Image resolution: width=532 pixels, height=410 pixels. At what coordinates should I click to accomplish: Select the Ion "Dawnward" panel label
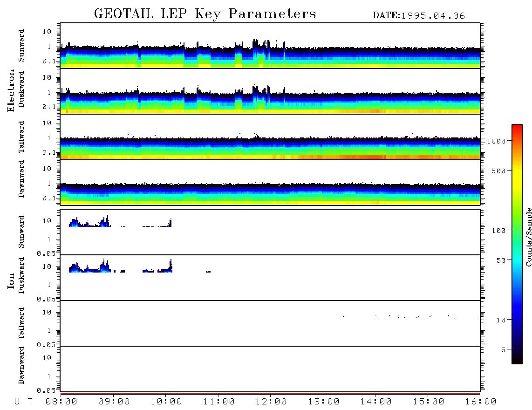pos(21,365)
